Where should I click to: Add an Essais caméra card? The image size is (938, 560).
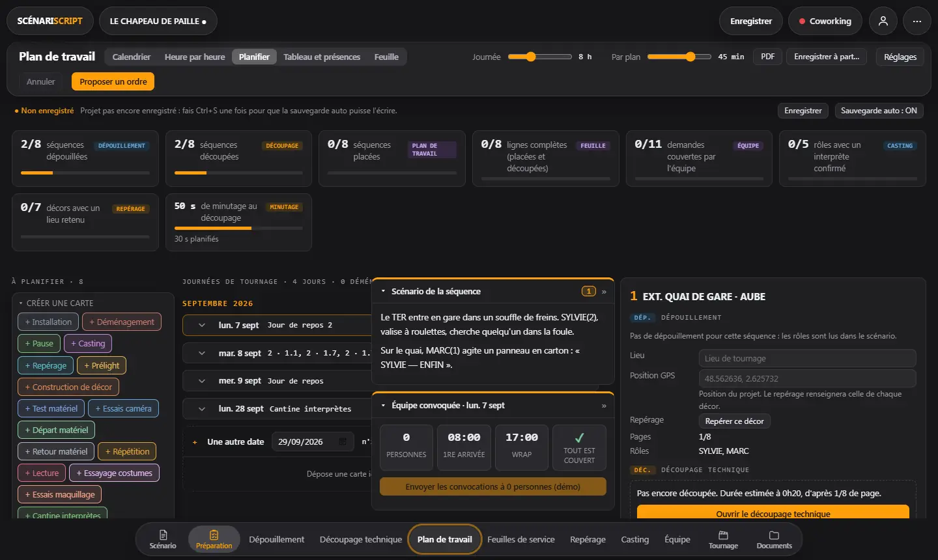coord(123,409)
